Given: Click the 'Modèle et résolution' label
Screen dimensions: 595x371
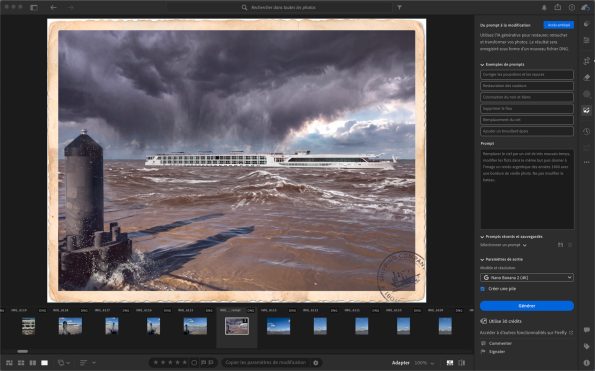Looking at the screenshot, I should point(497,268).
